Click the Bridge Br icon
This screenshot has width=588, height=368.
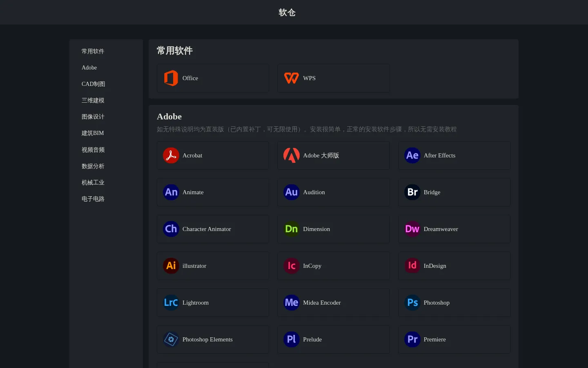point(412,192)
